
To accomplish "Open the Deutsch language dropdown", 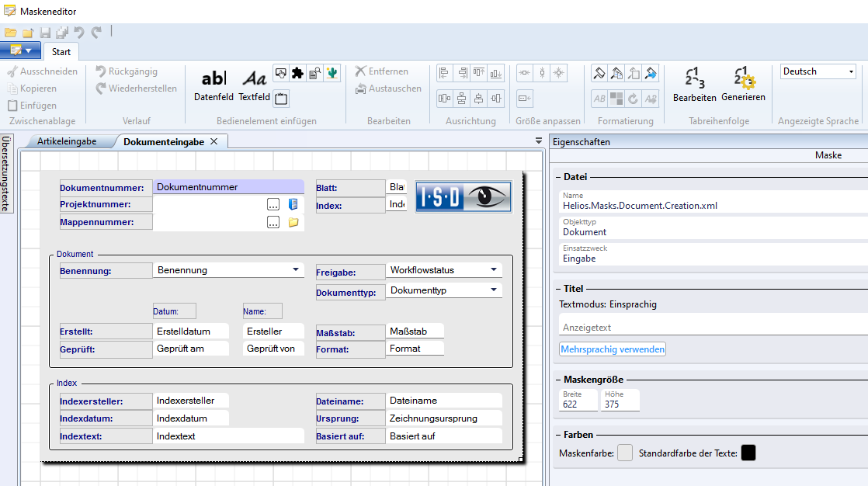I will (x=817, y=71).
